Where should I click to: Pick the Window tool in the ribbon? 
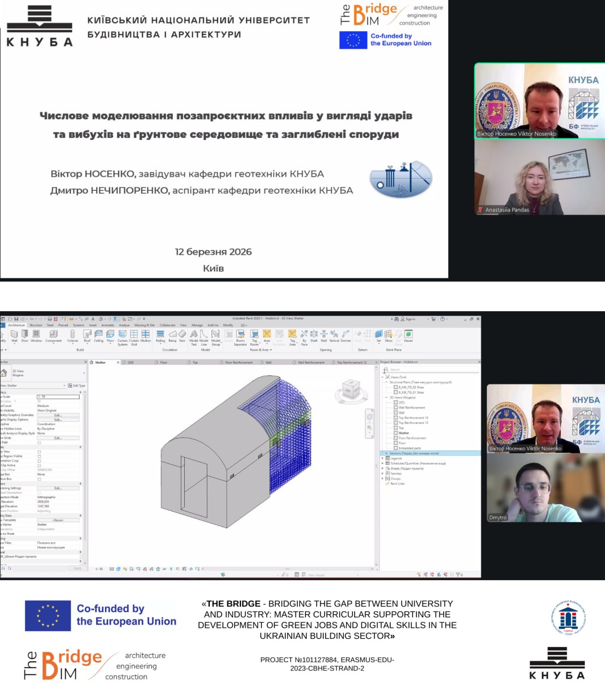pos(37,336)
